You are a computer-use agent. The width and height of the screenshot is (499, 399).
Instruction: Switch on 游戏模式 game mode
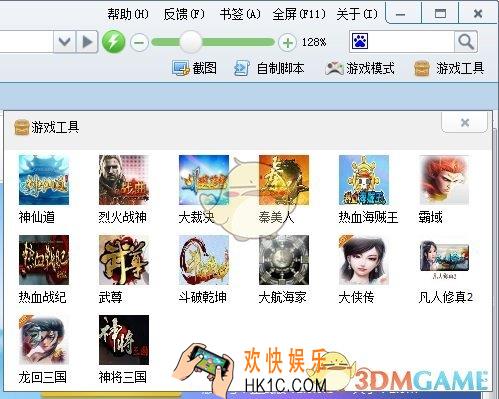tap(360, 68)
